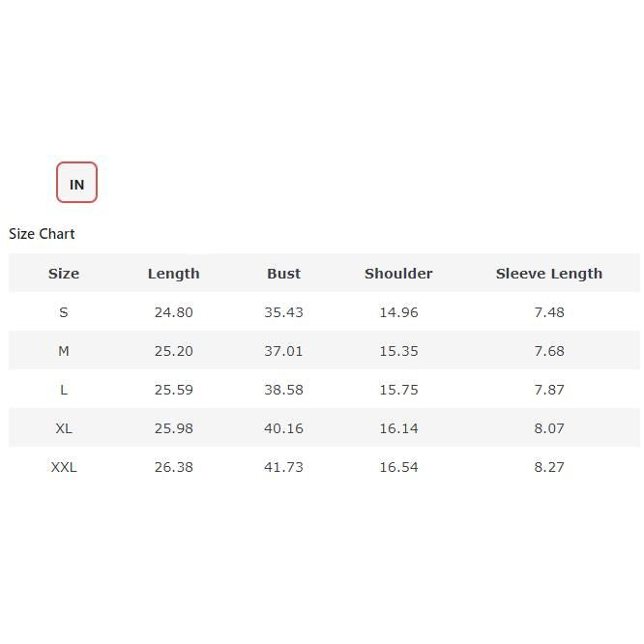Viewport: 644px width, 644px height.
Task: Select the XL size row label
Action: click(64, 428)
